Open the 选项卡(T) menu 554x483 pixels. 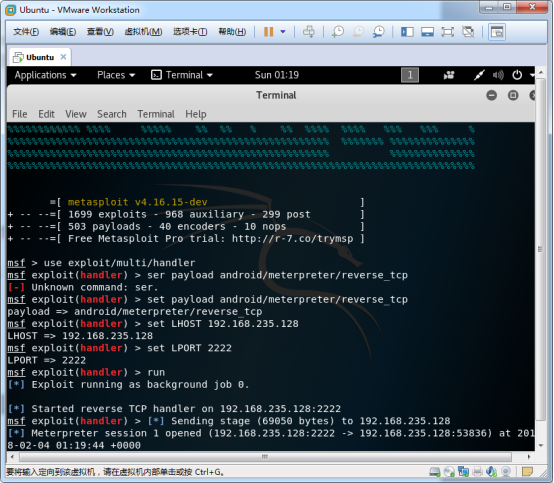tap(190, 32)
